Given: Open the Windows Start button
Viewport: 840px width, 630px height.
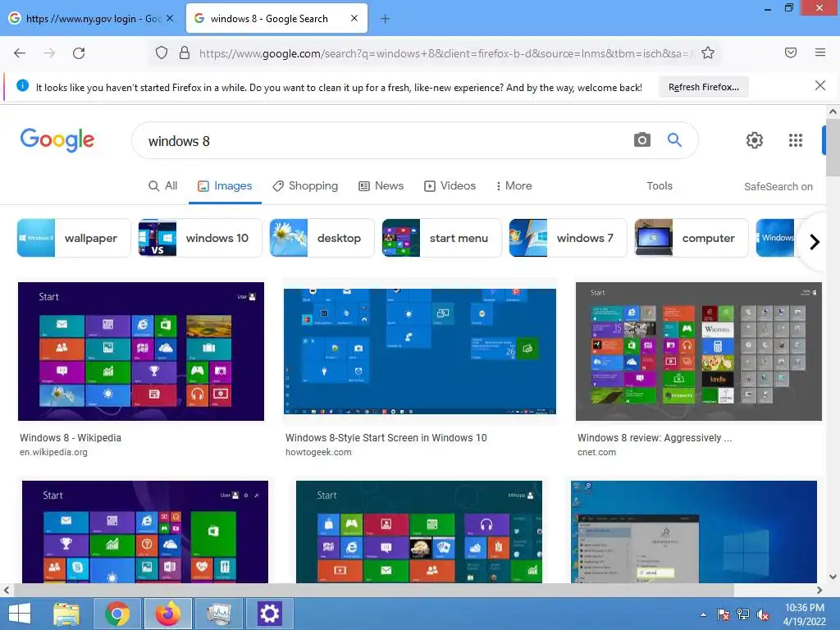Looking at the screenshot, I should [20, 614].
